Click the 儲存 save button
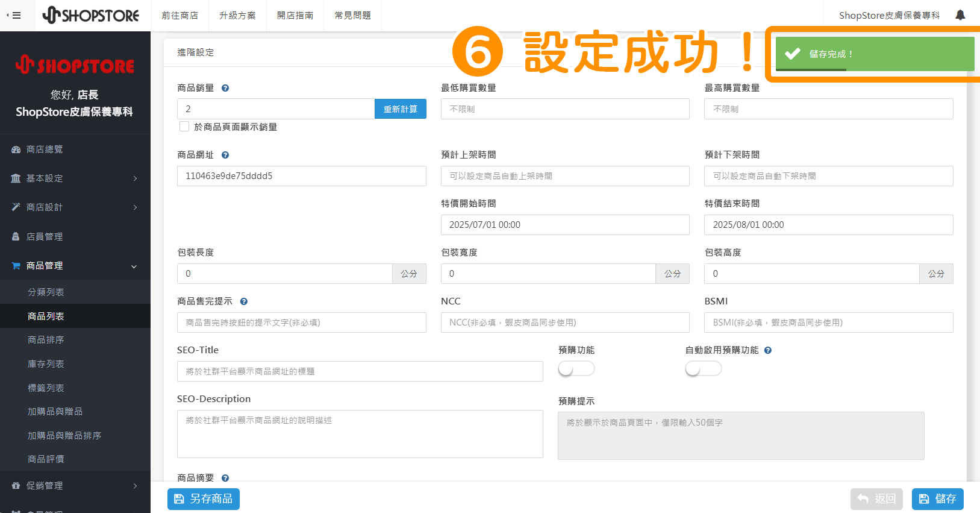Screen dimensions: 980x513 click(x=938, y=499)
